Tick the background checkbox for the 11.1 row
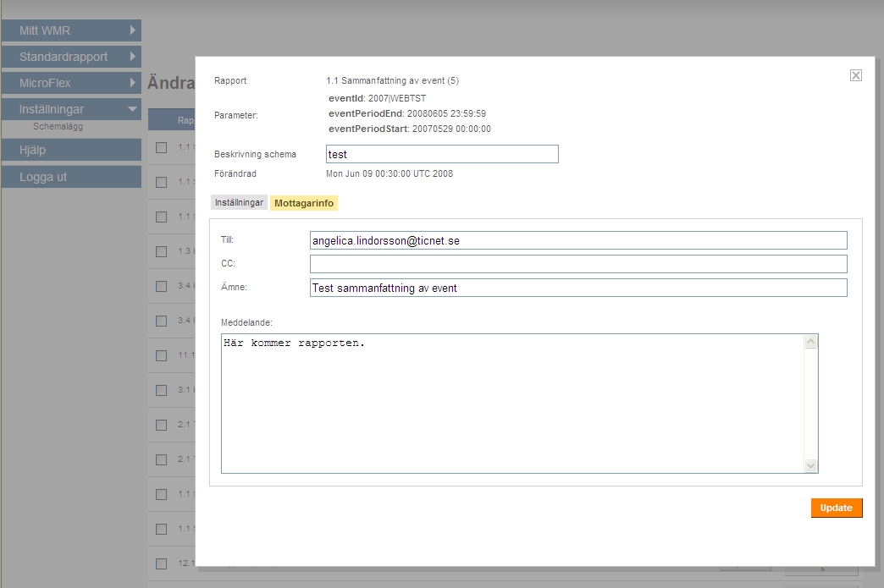The width and height of the screenshot is (884, 588). pyautogui.click(x=161, y=355)
